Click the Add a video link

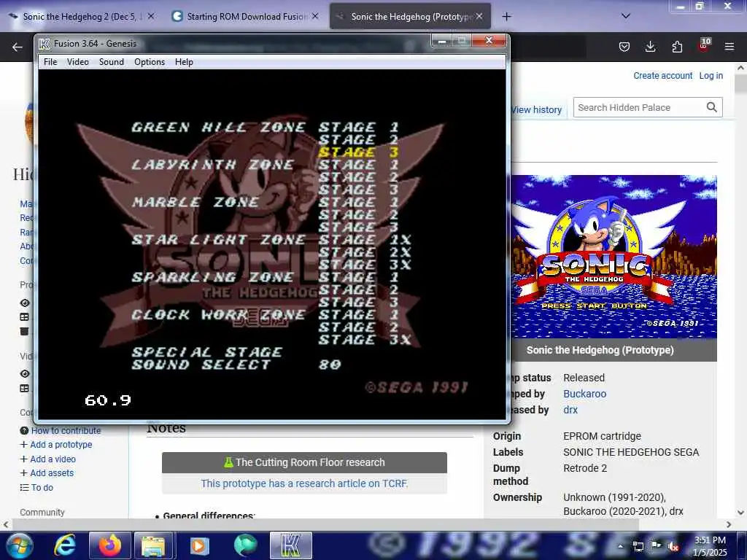tap(53, 459)
